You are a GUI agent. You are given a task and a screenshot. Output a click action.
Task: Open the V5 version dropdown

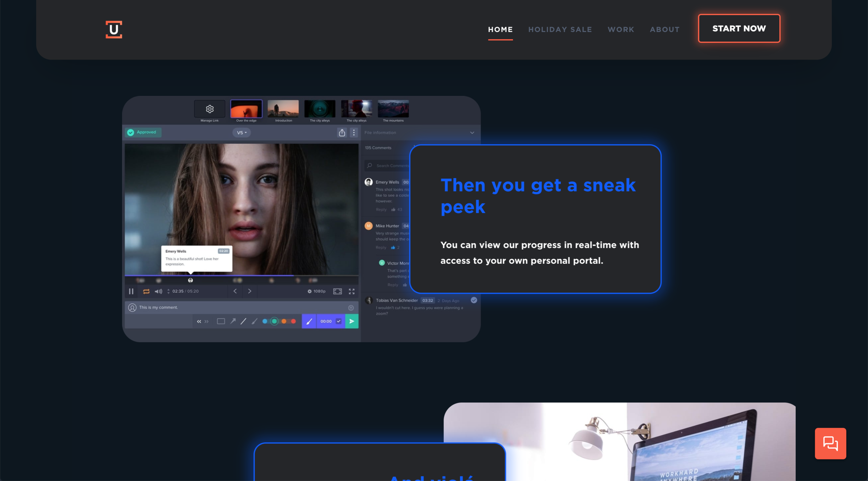pyautogui.click(x=242, y=133)
